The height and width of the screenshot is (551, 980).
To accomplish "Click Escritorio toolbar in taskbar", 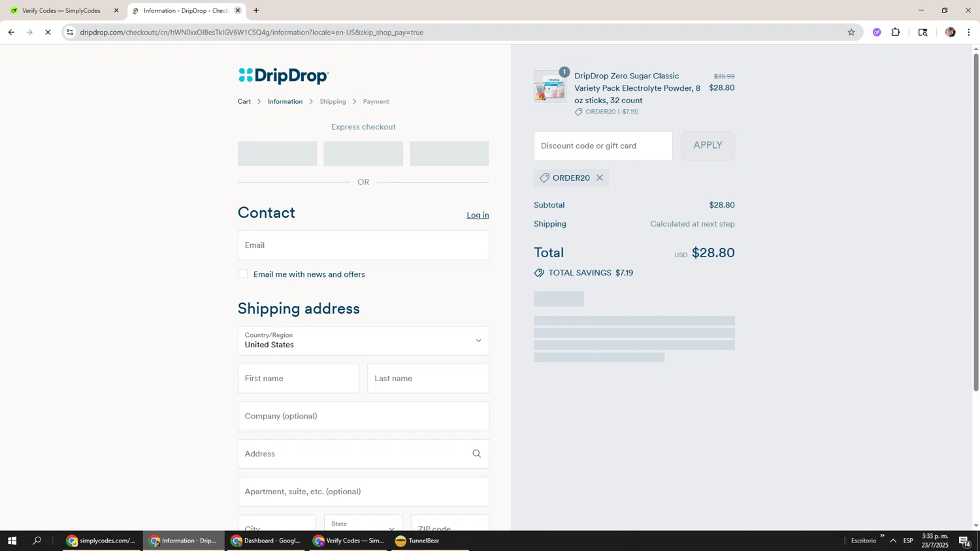I will coord(864,541).
